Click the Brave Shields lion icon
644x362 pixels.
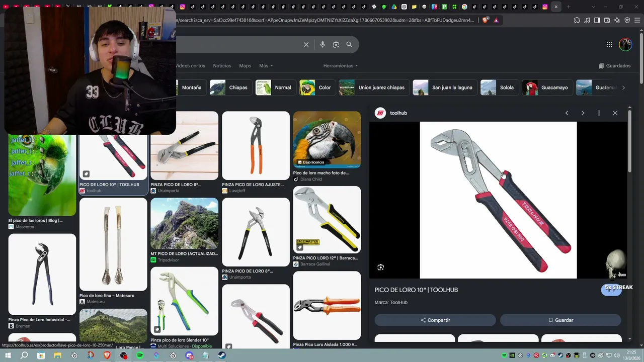[485, 20]
